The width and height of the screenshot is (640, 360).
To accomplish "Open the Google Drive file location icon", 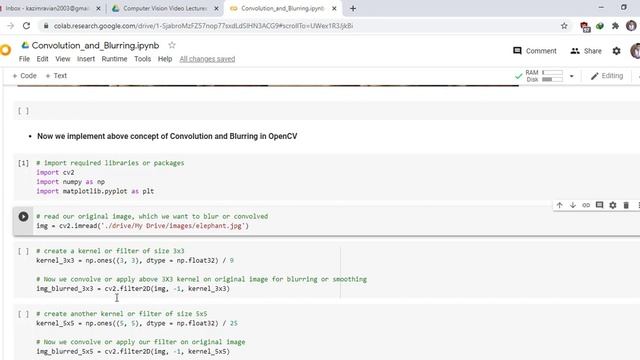I will [25, 45].
